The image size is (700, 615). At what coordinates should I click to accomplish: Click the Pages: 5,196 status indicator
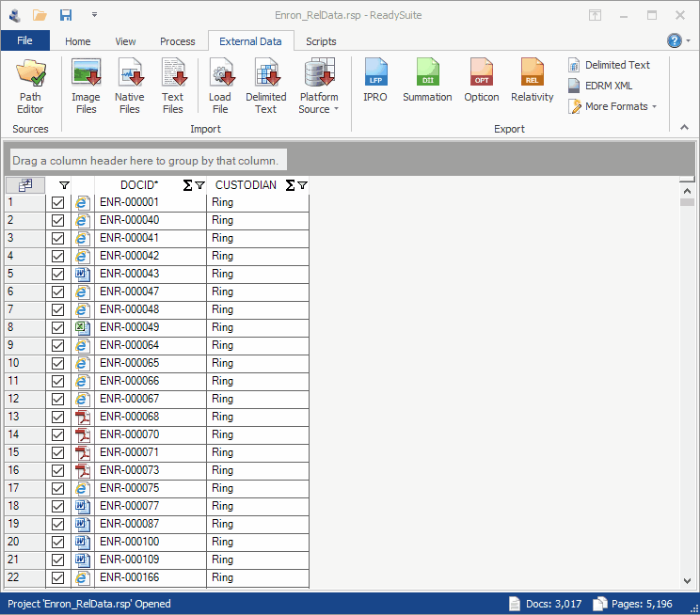(x=632, y=605)
